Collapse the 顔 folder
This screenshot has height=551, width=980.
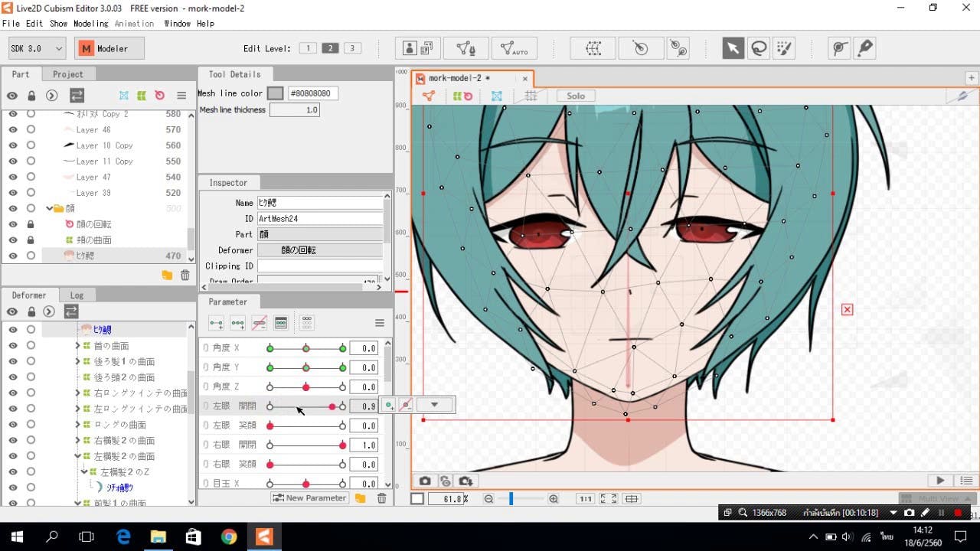(48, 208)
